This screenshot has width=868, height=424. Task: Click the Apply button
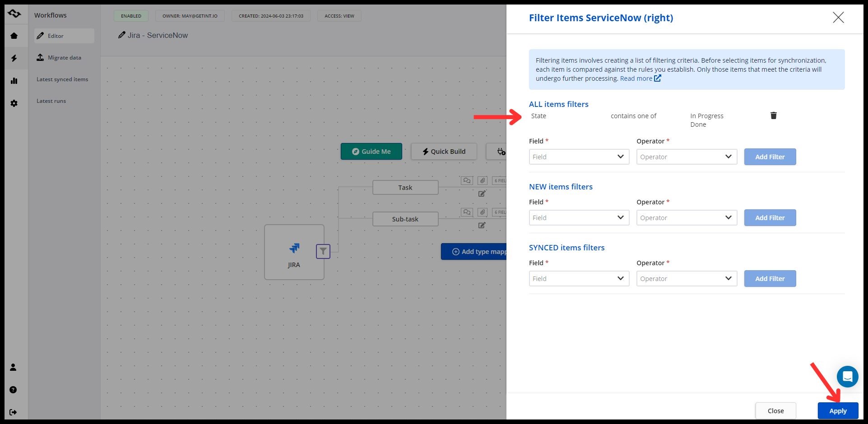(x=837, y=411)
